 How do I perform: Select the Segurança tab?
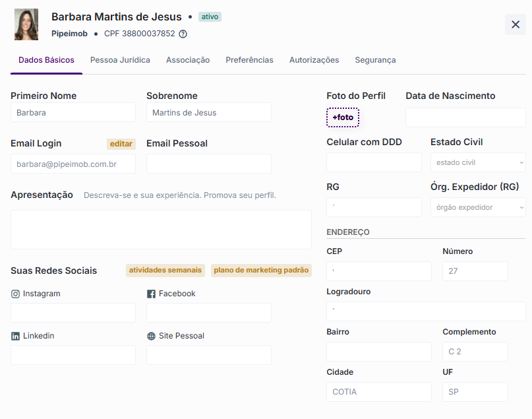tap(375, 60)
